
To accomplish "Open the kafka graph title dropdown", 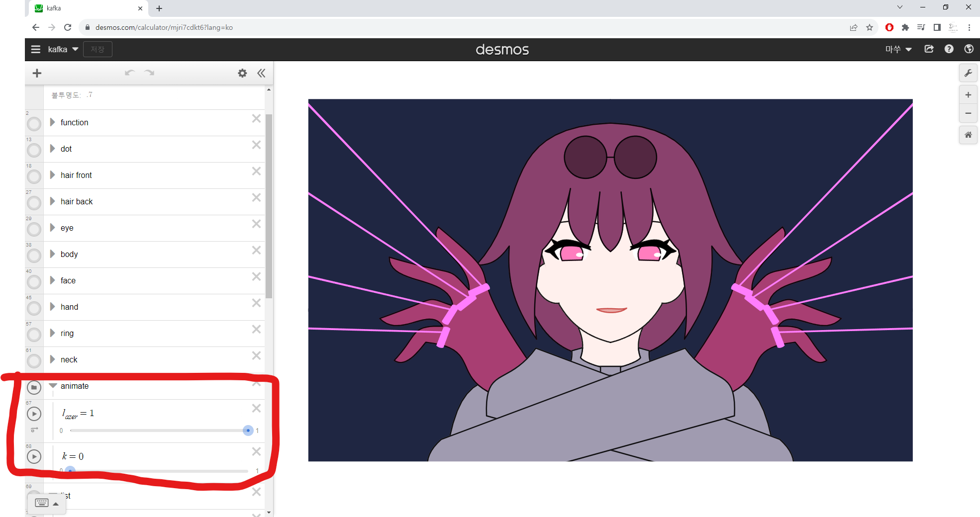I will 63,49.
